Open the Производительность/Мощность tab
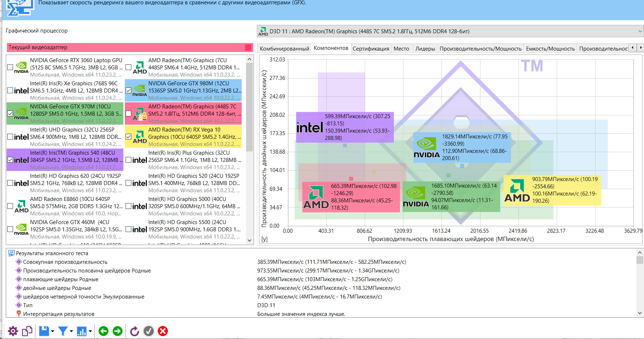 [x=480, y=48]
